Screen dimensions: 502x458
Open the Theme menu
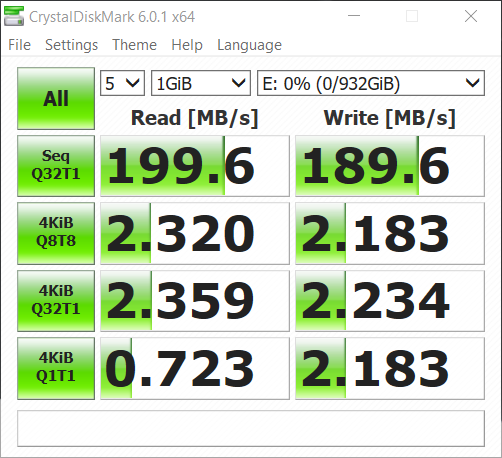pyautogui.click(x=134, y=45)
